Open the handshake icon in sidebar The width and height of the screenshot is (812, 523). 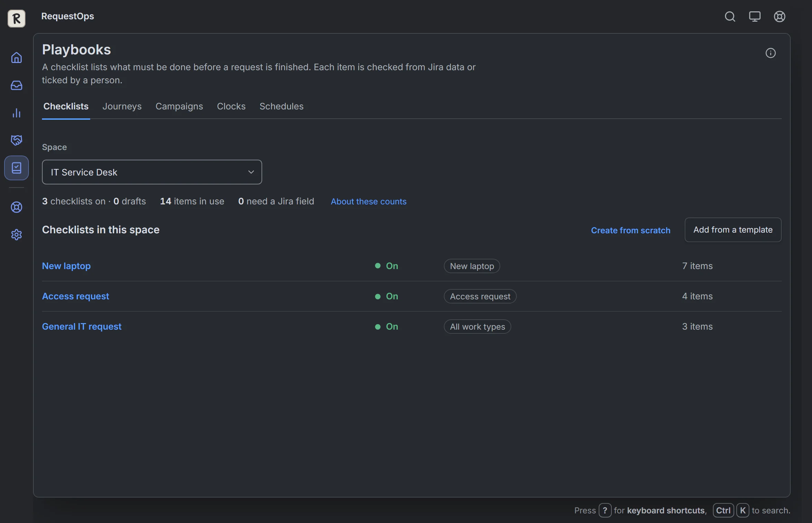(17, 140)
